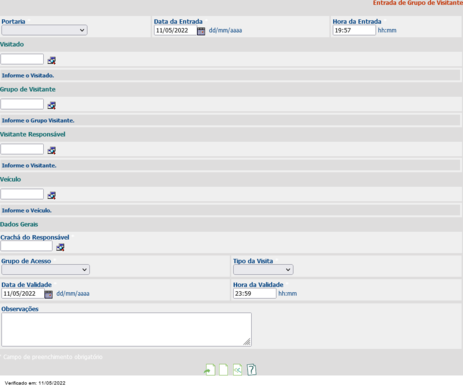Expand the Portaria dropdown
The image size is (463, 390).
[44, 30]
